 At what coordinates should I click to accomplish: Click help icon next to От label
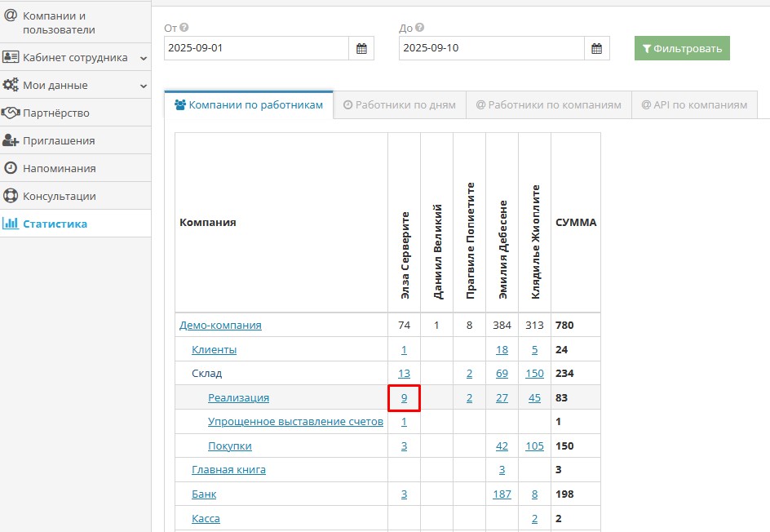[184, 28]
